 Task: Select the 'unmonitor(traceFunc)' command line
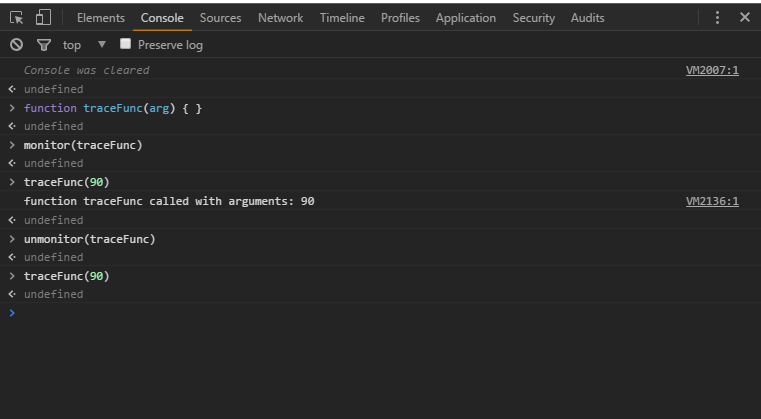(89, 239)
